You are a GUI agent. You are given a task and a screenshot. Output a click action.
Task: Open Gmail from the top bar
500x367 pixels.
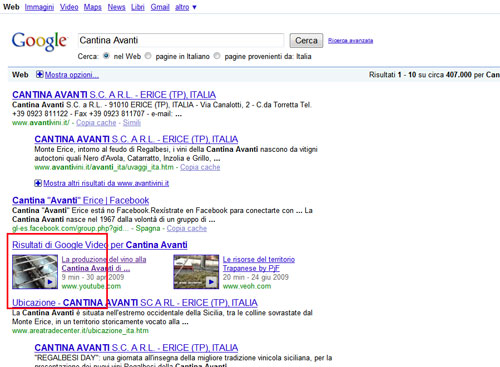pyautogui.click(x=160, y=7)
